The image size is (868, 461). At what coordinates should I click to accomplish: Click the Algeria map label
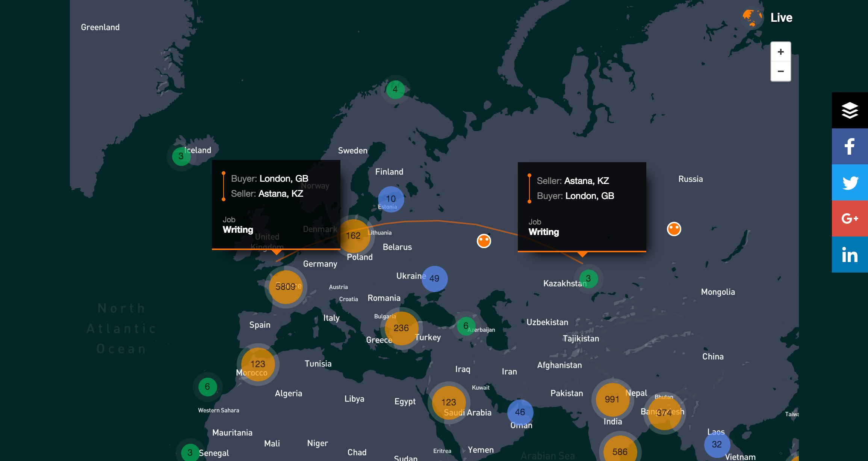pos(289,393)
